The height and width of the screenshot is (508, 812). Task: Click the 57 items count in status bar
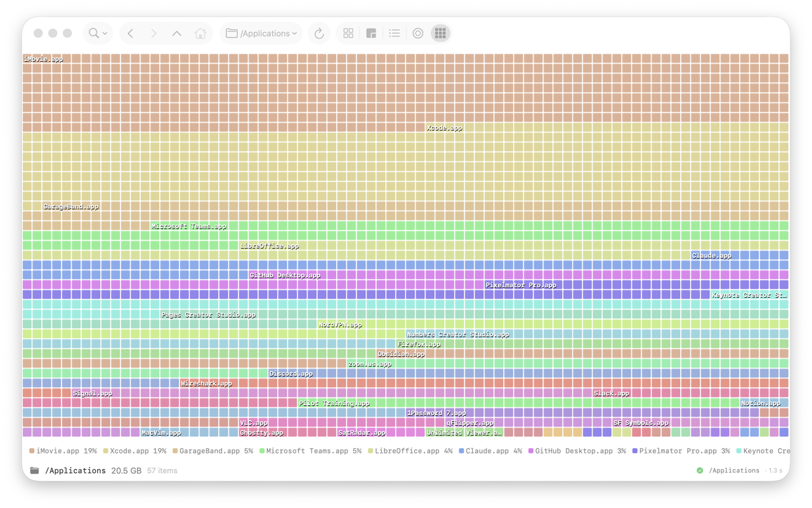162,471
